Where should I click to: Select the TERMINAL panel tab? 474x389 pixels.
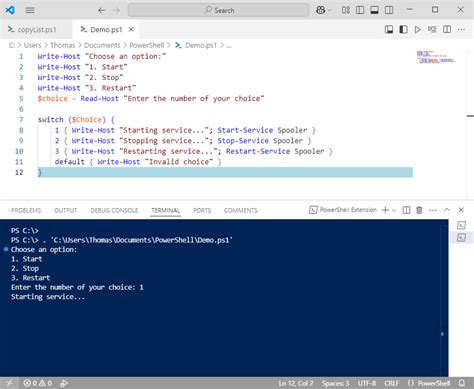point(165,210)
